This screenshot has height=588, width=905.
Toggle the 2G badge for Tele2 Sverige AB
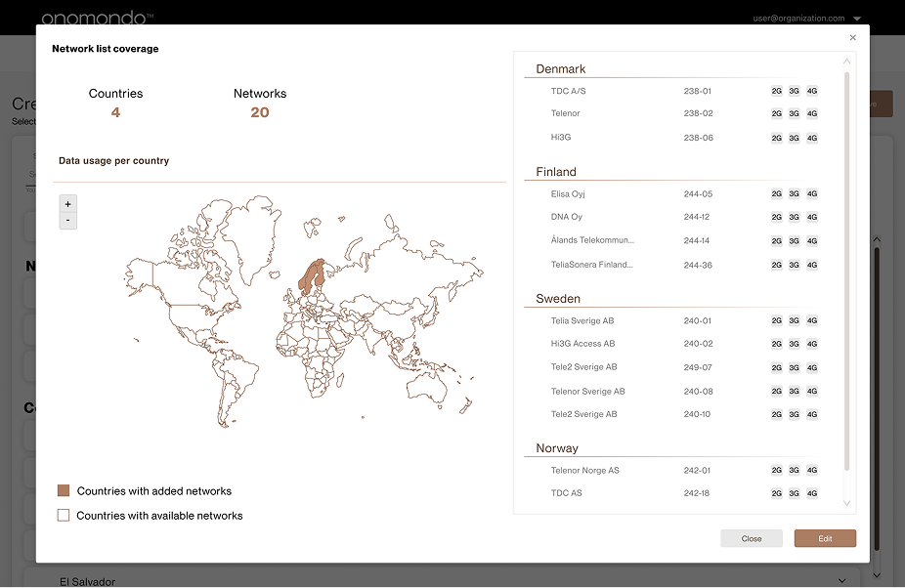pyautogui.click(x=775, y=367)
